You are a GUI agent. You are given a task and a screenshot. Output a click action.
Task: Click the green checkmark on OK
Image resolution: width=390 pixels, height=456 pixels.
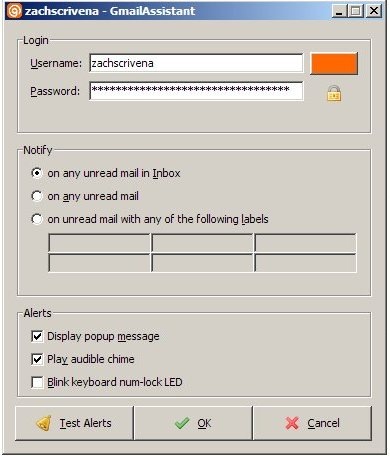pyautogui.click(x=182, y=423)
